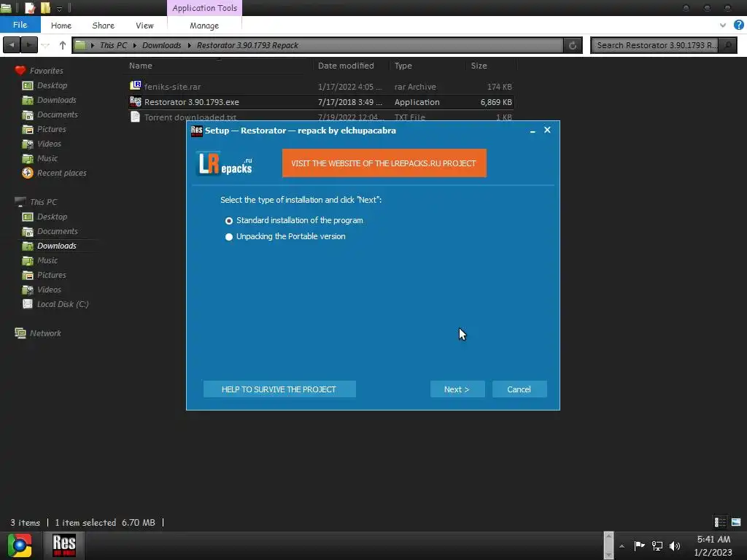Sort by Date modified column header

coord(346,66)
